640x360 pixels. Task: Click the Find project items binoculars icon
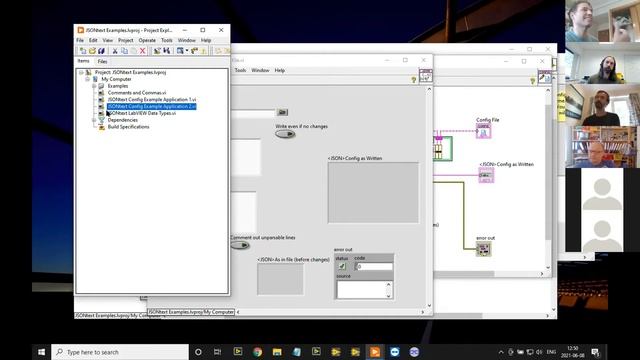166,51
